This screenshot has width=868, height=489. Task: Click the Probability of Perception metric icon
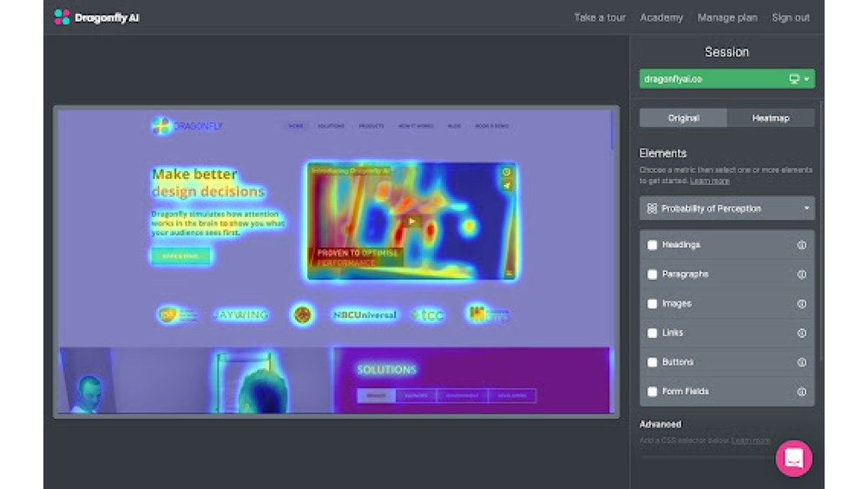652,208
